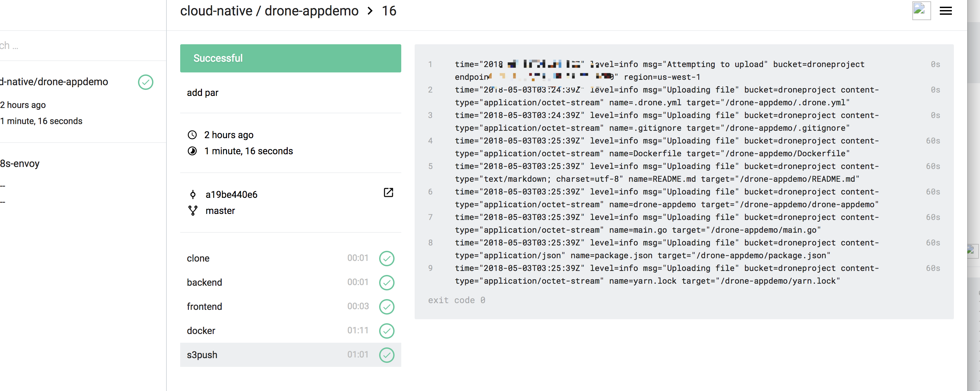Image resolution: width=980 pixels, height=391 pixels.
Task: Click the user avatar image
Action: tap(921, 11)
